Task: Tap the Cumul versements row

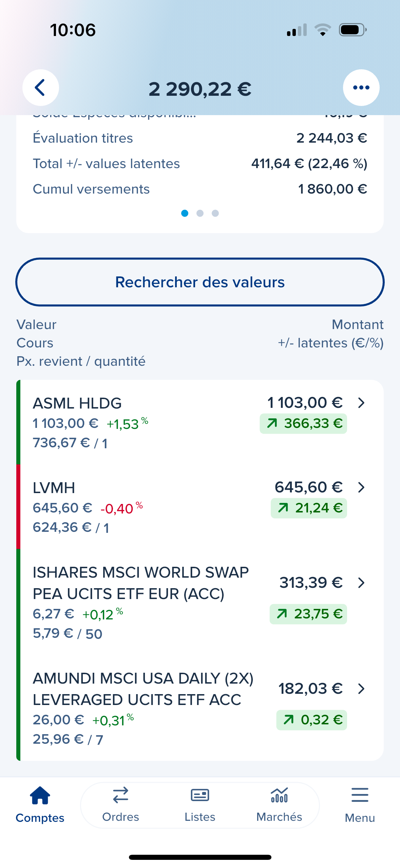Action: [x=200, y=189]
